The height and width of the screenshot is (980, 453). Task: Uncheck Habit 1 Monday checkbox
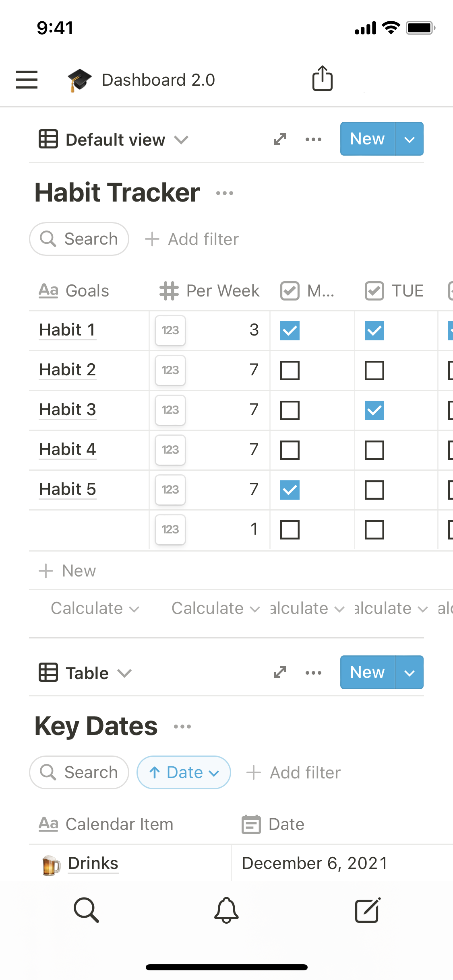click(x=290, y=331)
